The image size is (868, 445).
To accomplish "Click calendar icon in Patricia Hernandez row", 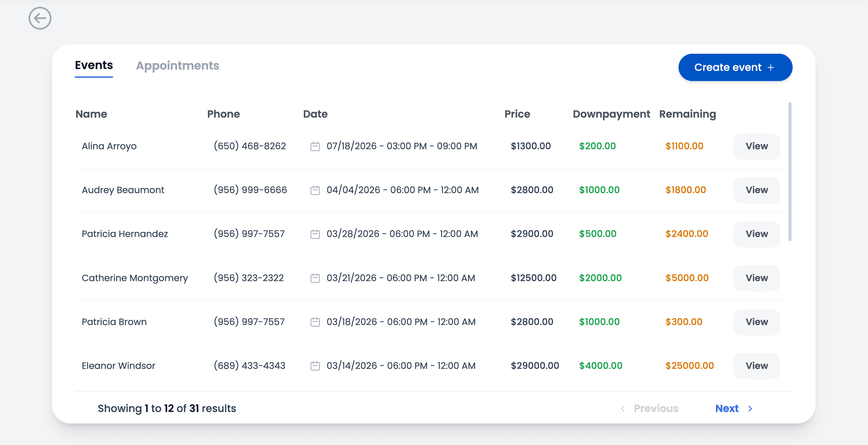I will [x=315, y=234].
